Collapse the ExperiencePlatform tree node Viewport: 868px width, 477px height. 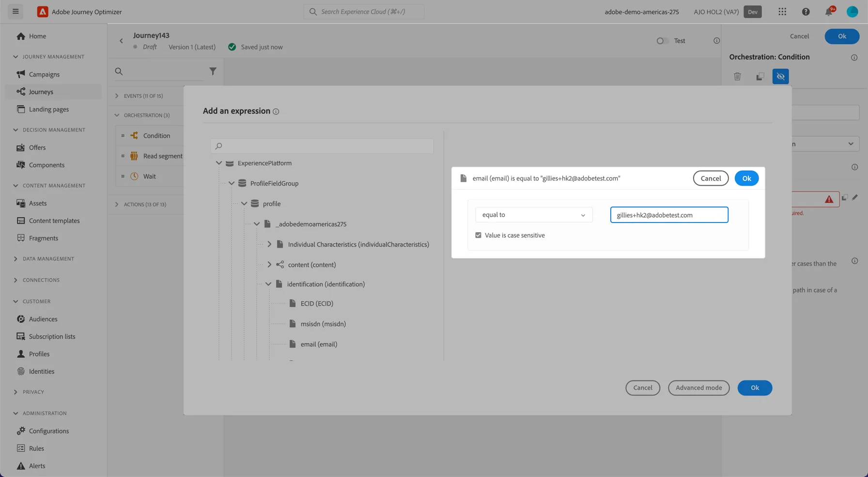[219, 163]
